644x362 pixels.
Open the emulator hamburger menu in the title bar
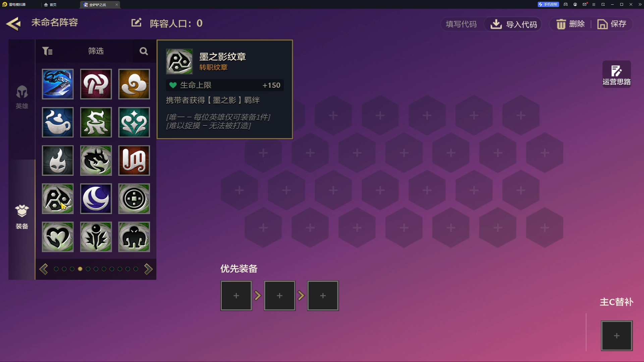tap(594, 4)
